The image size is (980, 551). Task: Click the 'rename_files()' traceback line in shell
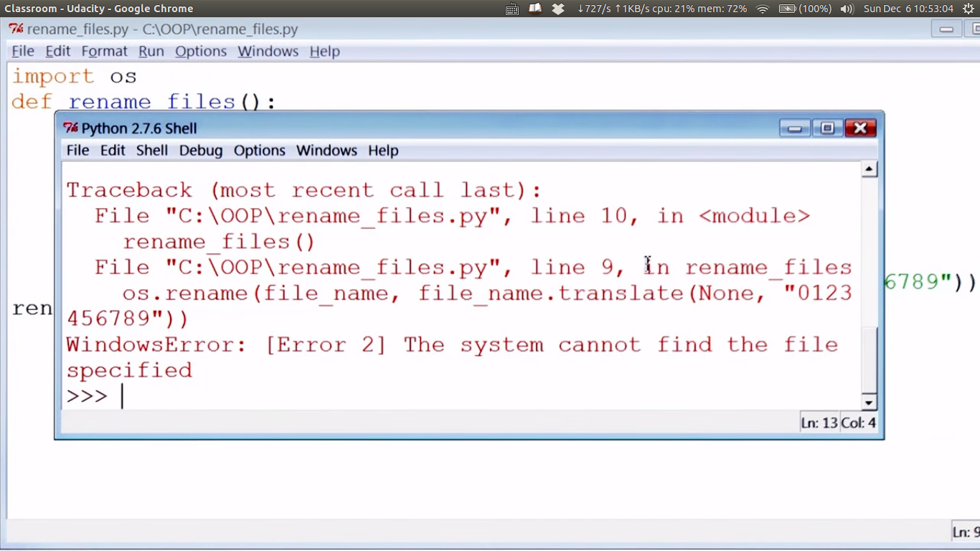coord(219,242)
